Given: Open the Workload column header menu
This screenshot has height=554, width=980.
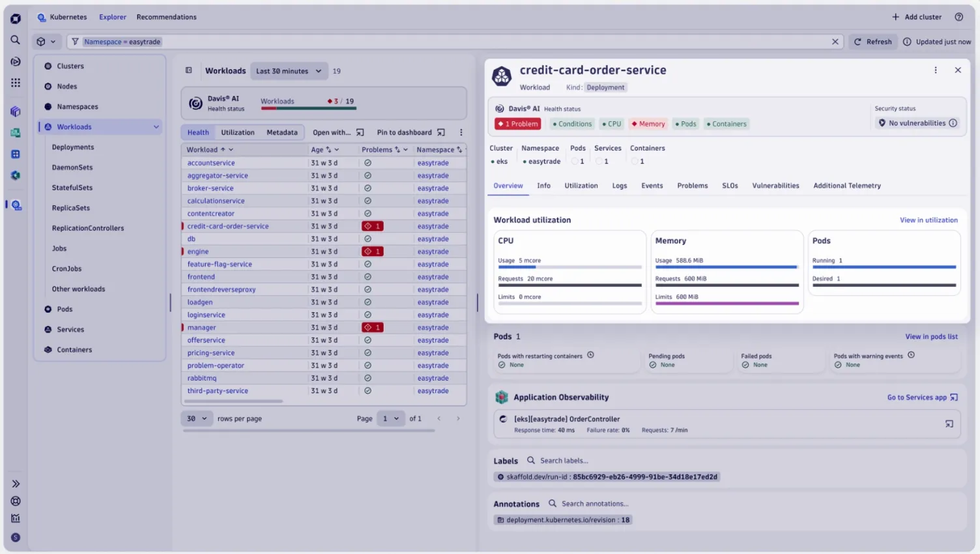Looking at the screenshot, I should pyautogui.click(x=231, y=150).
